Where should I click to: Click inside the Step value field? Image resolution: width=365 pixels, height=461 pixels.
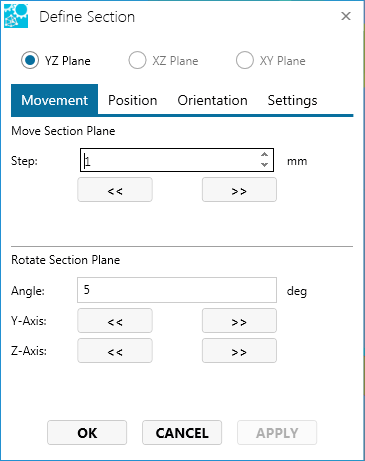point(170,160)
